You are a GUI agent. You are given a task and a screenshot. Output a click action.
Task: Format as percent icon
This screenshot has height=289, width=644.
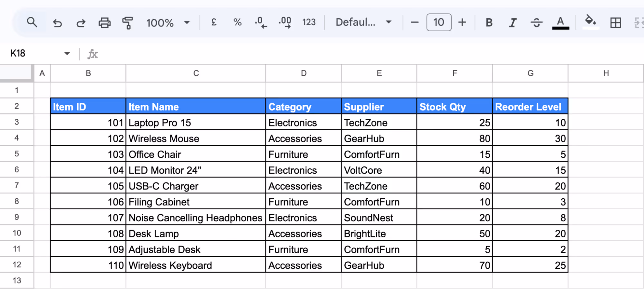[x=237, y=22]
